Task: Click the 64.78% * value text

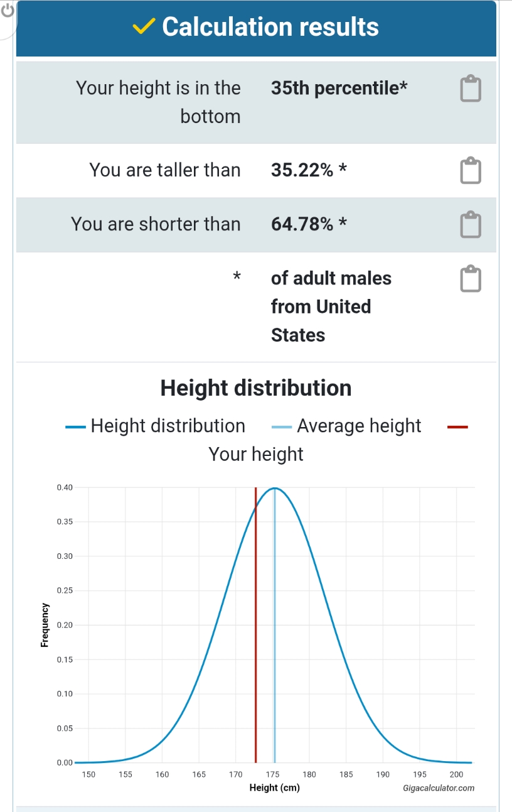Action: (x=309, y=224)
